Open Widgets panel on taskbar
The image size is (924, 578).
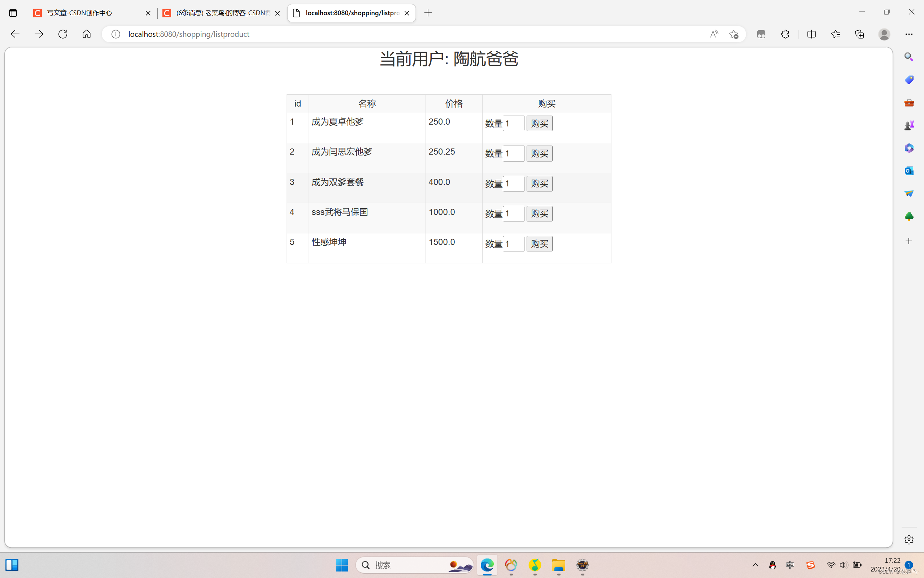pyautogui.click(x=12, y=565)
